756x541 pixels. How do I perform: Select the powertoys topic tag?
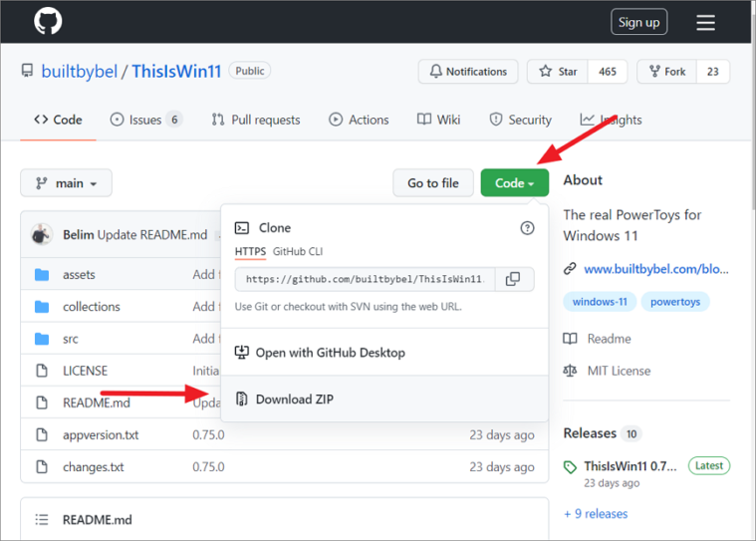click(675, 302)
